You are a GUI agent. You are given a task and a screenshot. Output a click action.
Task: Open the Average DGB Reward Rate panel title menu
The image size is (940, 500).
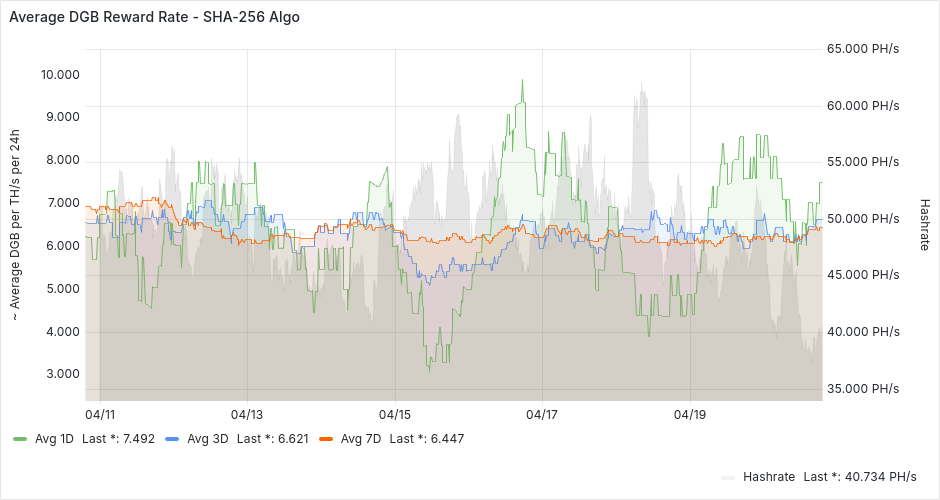click(x=154, y=17)
